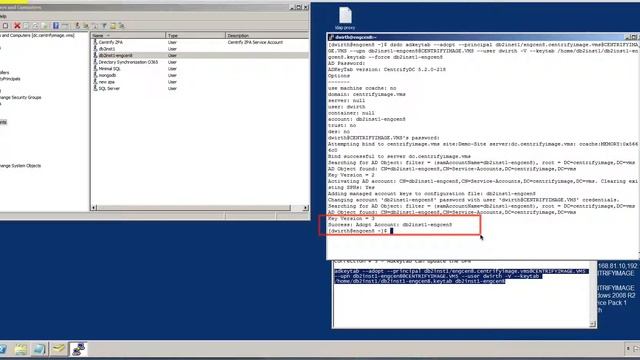Open the ldap proxy desktop file icon
Image resolution: width=640 pixels, height=360 pixels.
[345, 18]
